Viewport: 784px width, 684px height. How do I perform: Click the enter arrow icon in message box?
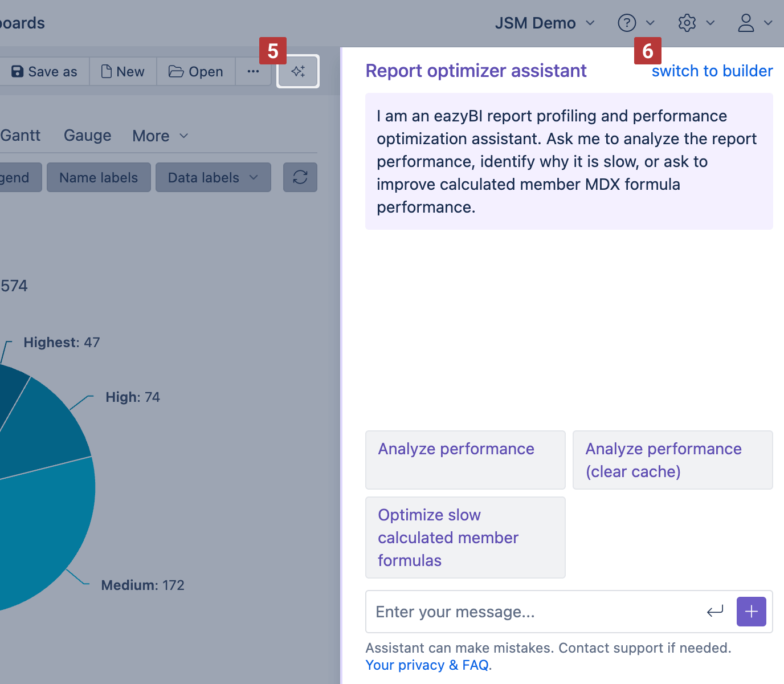pyautogui.click(x=715, y=612)
